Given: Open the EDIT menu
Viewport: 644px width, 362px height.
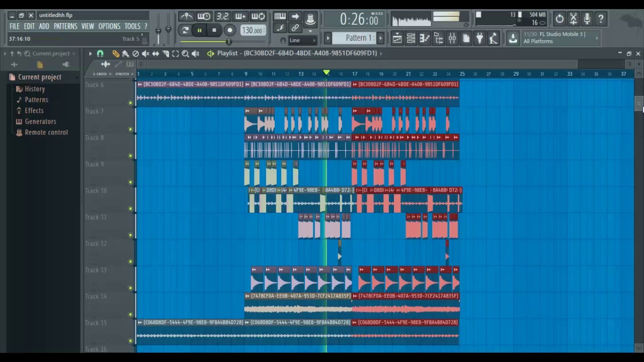Looking at the screenshot, I should [x=29, y=26].
